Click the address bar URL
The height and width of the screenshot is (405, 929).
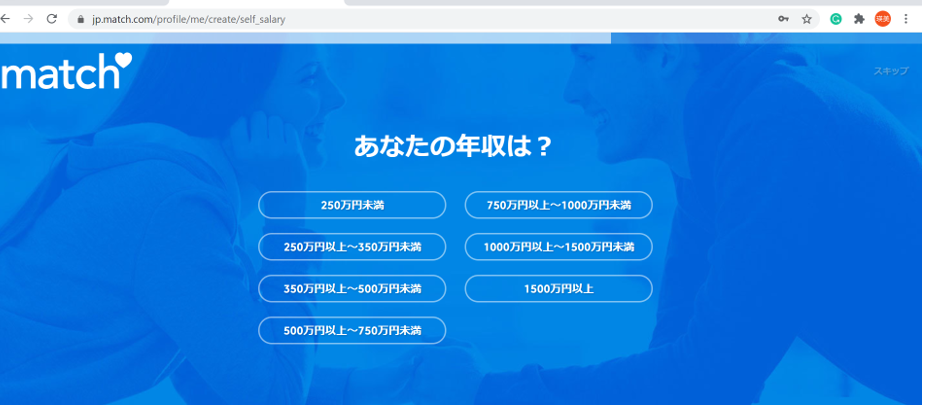188,19
